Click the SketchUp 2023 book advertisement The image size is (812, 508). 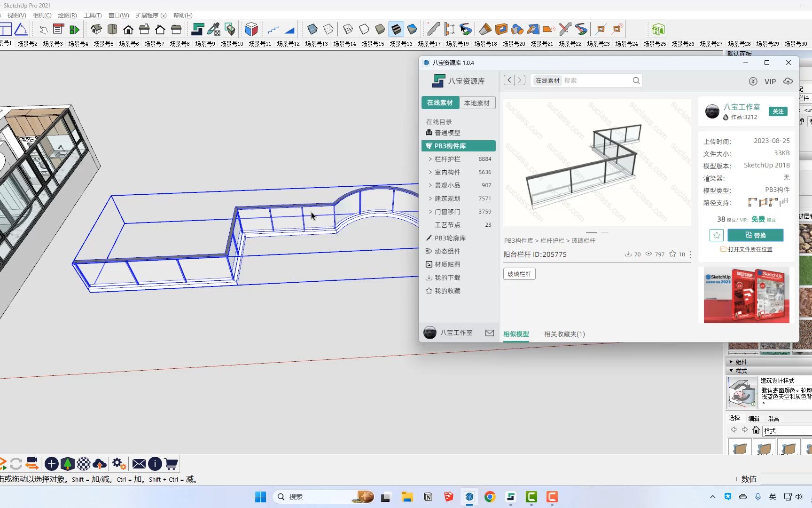(747, 295)
